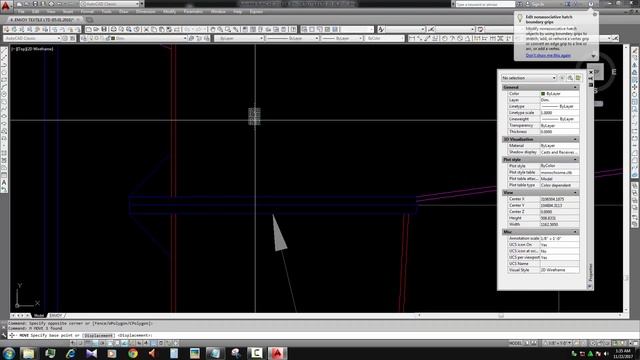Collapse the View section in Properties
The image size is (640, 360).
575,192
